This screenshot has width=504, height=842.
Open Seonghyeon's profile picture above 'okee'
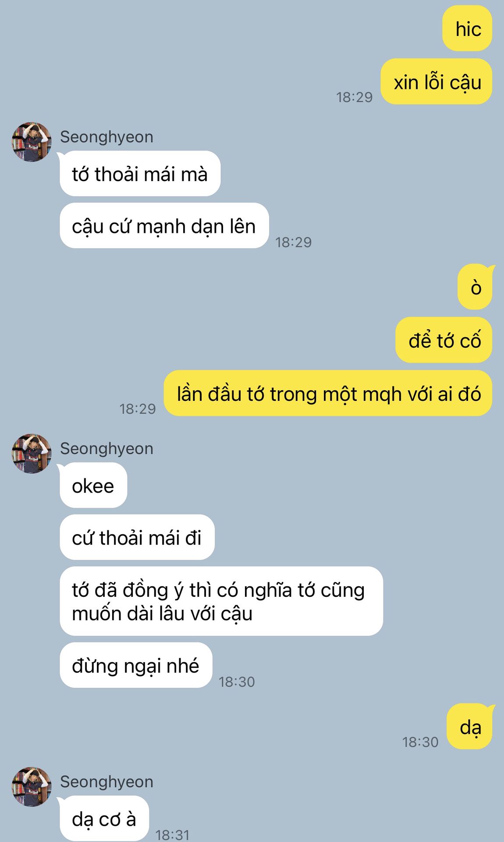[32, 454]
